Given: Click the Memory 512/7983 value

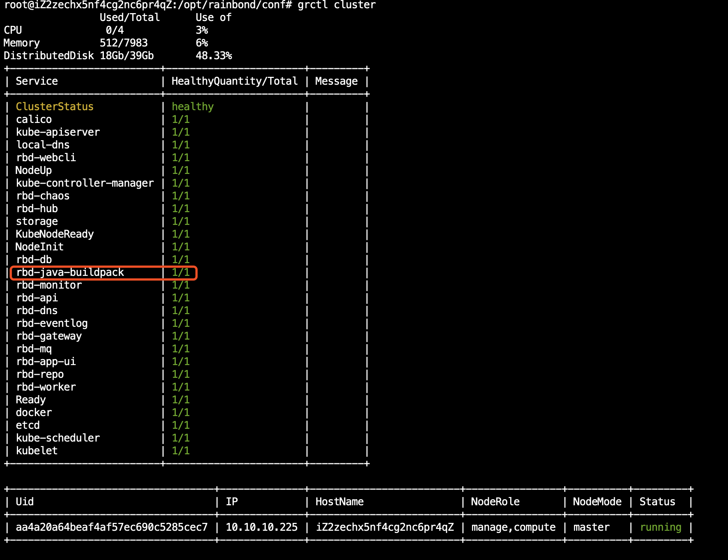Looking at the screenshot, I should (x=123, y=43).
